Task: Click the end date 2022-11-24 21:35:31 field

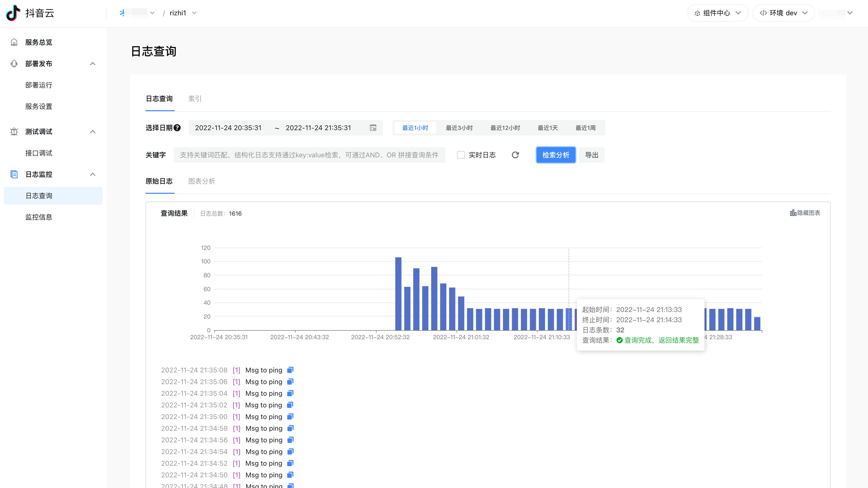Action: pos(319,128)
